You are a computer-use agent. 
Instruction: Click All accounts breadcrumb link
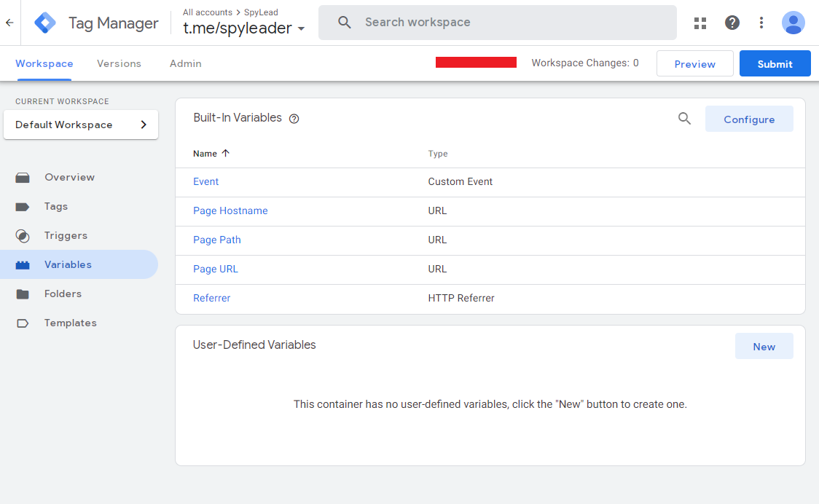coord(208,12)
